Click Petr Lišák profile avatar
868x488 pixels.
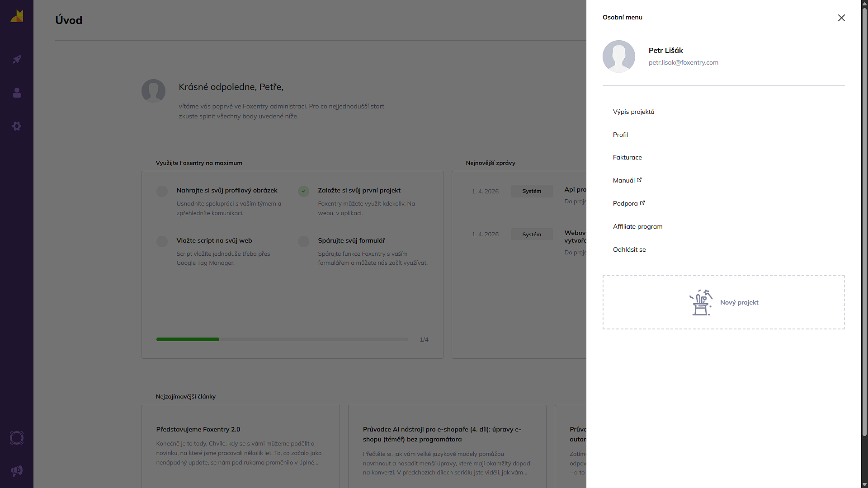(618, 56)
